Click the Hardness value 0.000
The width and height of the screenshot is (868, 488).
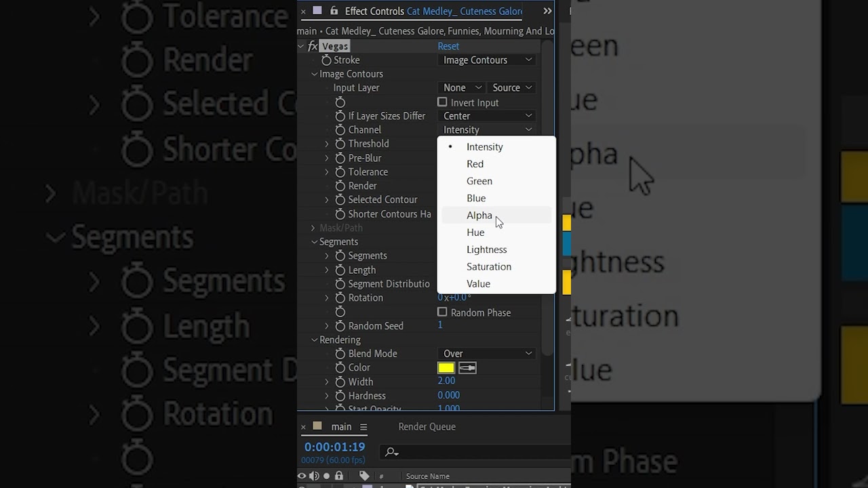[448, 395]
